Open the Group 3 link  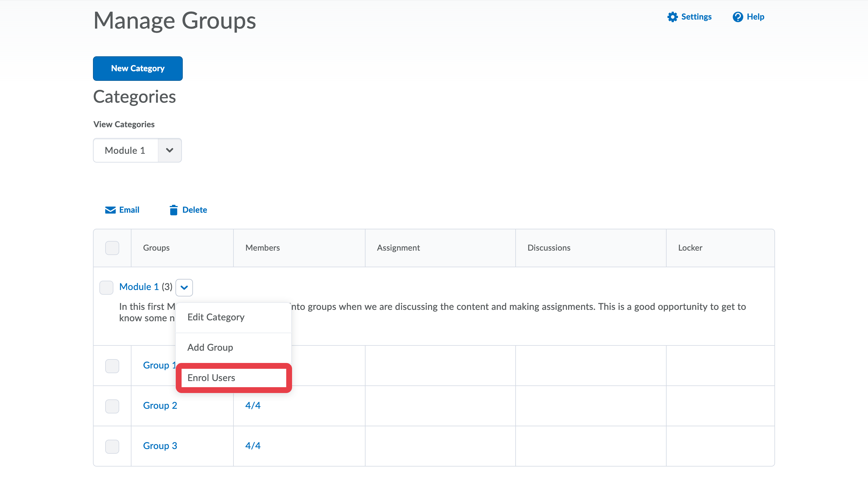click(x=160, y=446)
